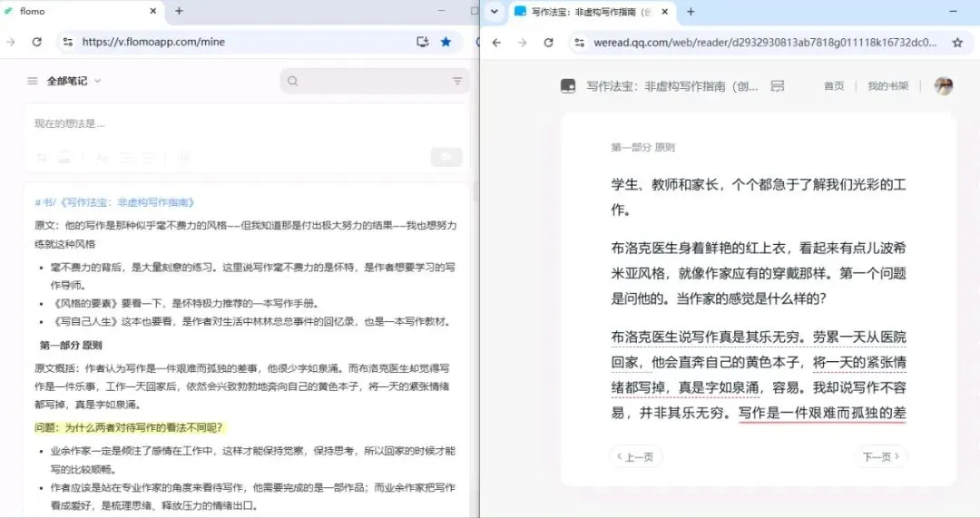Insert a bulleted list in the flomo editor
Screen dimensions: 980x518
tap(126, 158)
